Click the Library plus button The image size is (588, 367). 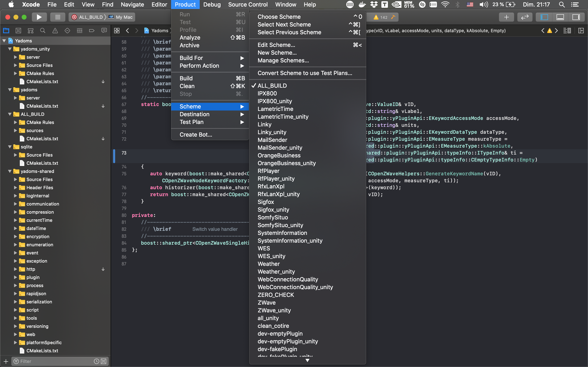(506, 17)
